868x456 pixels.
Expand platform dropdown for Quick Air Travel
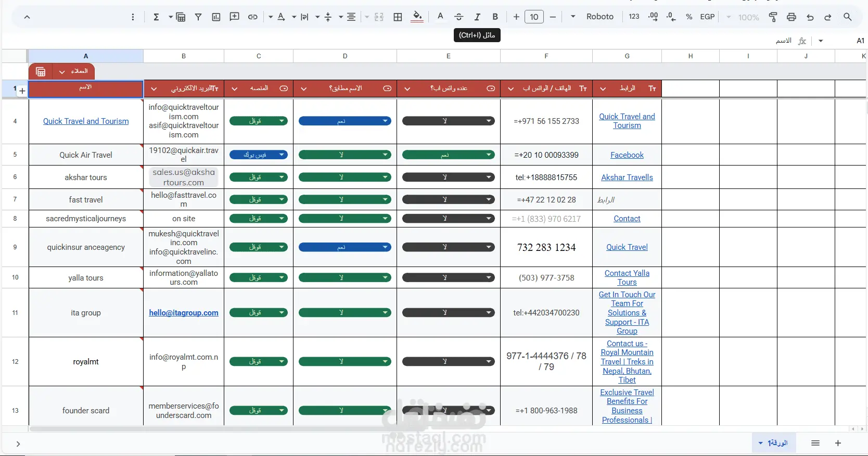pyautogui.click(x=282, y=155)
